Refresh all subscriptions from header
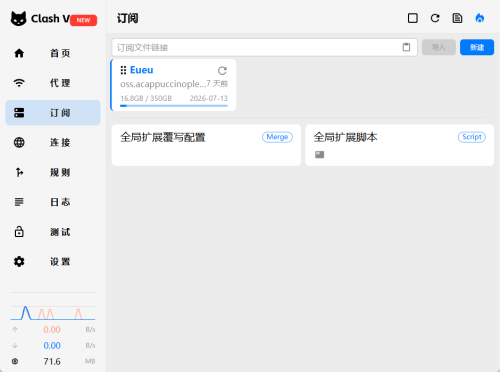500x372 pixels. tap(435, 18)
